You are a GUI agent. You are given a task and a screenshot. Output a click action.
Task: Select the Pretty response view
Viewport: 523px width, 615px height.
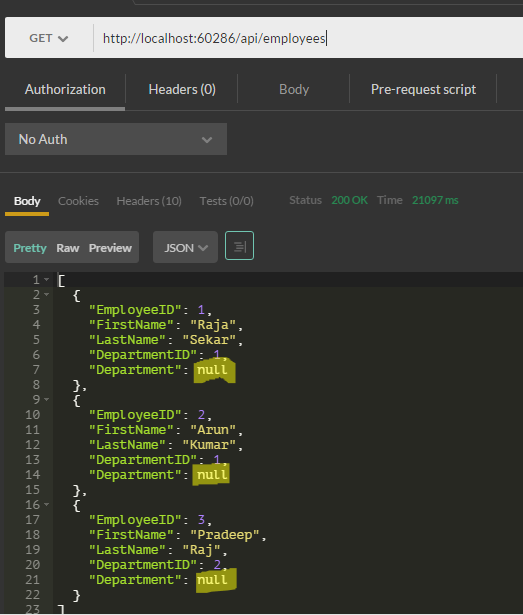pos(30,248)
